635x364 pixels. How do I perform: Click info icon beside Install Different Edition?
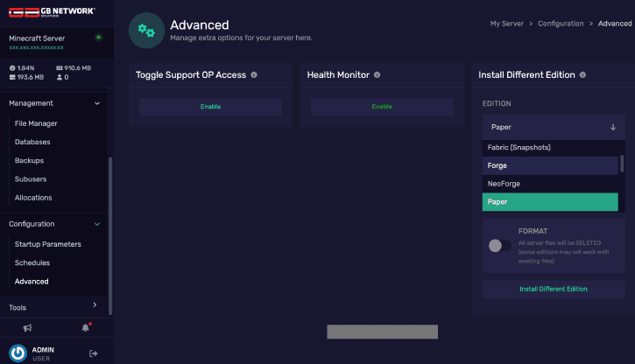(x=582, y=75)
